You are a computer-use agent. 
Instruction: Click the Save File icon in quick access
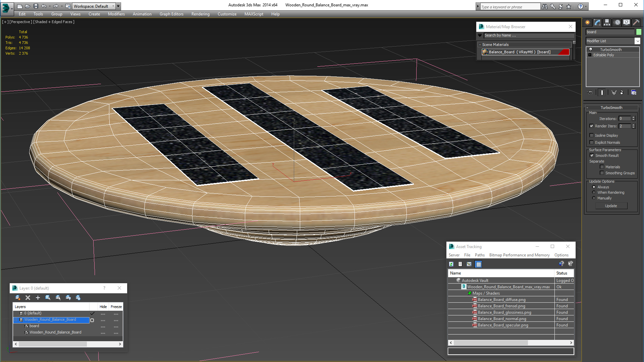point(36,6)
